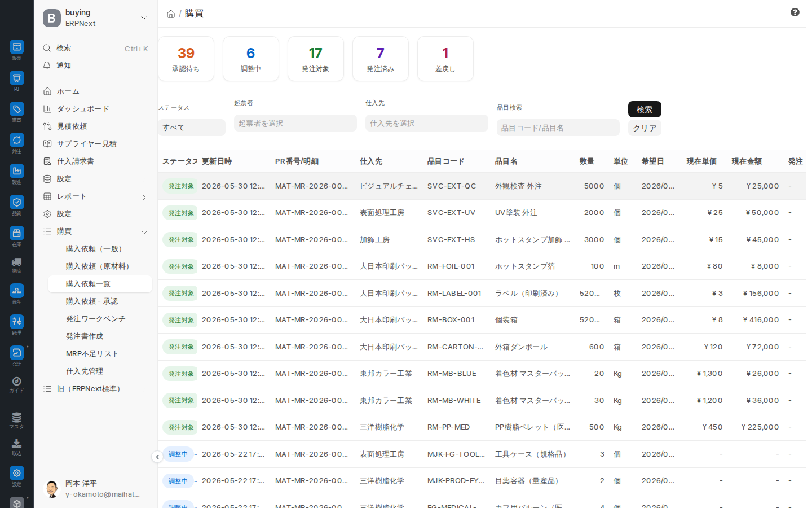This screenshot has width=812, height=508.
Task: Open the 取込 import icon
Action: pos(16,444)
